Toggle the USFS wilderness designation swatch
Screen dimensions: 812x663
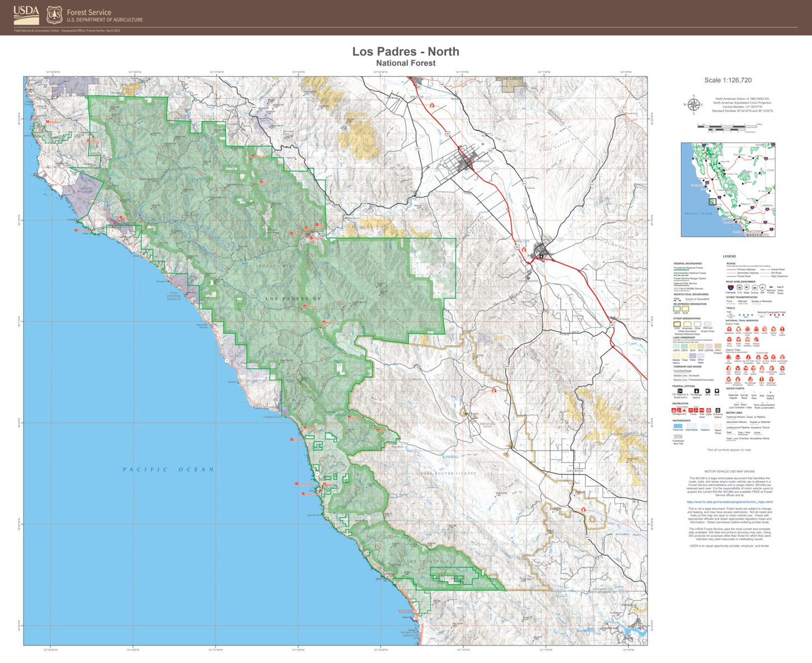(x=677, y=308)
